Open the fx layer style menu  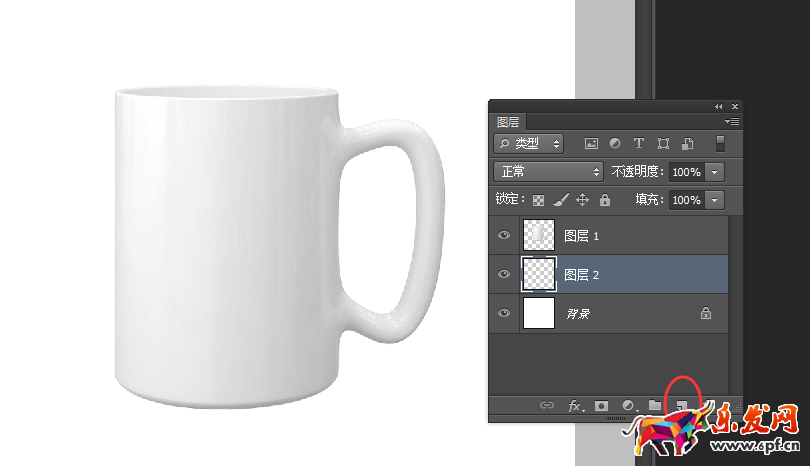click(x=575, y=405)
